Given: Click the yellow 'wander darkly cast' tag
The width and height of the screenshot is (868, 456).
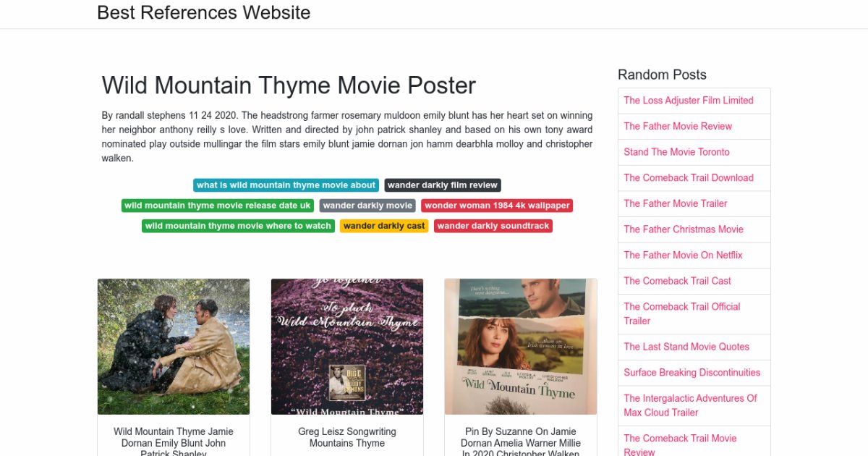Looking at the screenshot, I should tap(384, 226).
